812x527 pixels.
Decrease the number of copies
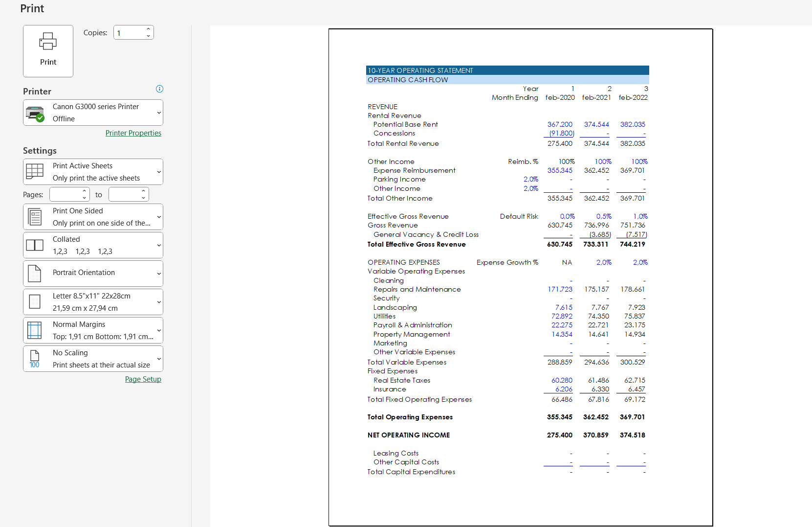[148, 36]
